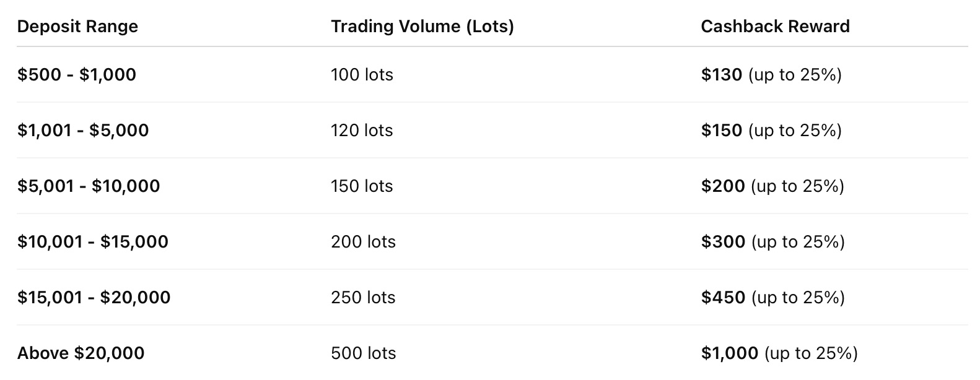Click the 100 lots trading volume
The image size is (980, 380).
click(x=362, y=75)
